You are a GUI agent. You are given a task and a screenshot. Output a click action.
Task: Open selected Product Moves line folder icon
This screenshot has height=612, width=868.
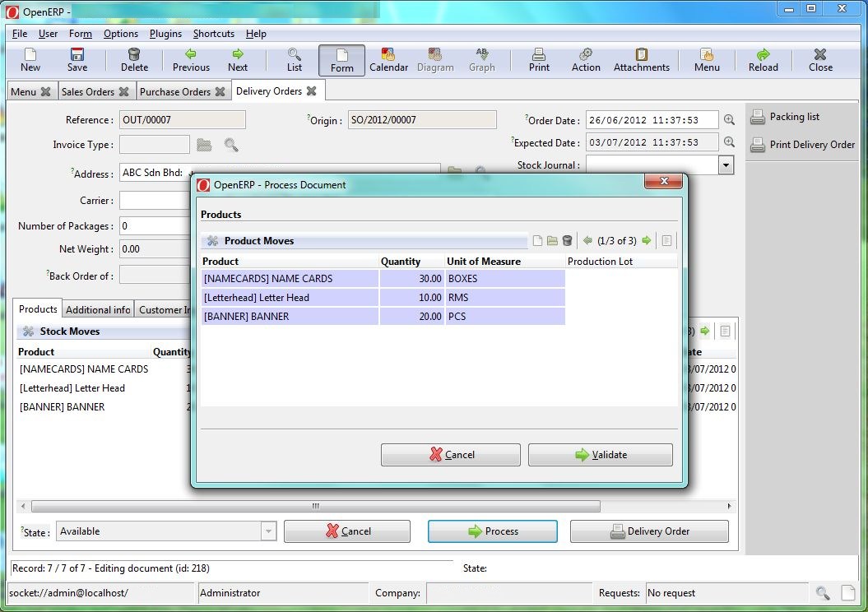point(552,241)
